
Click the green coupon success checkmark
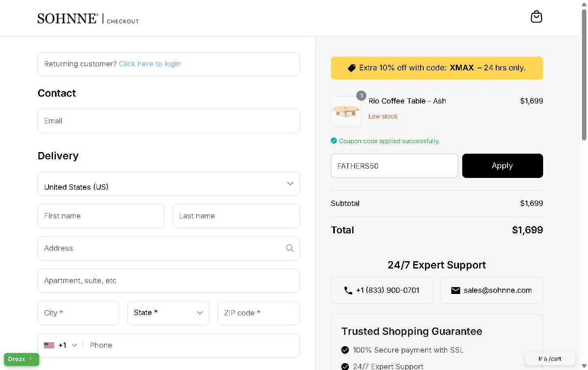pos(334,141)
